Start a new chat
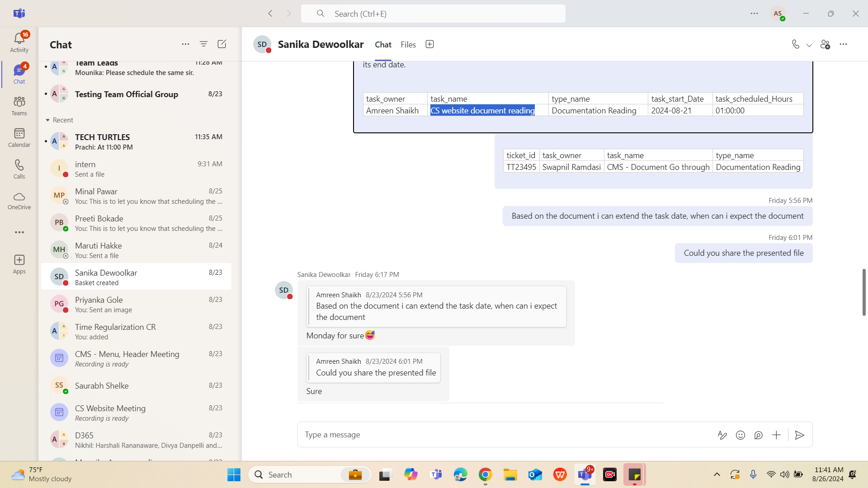This screenshot has height=488, width=868. 222,44
